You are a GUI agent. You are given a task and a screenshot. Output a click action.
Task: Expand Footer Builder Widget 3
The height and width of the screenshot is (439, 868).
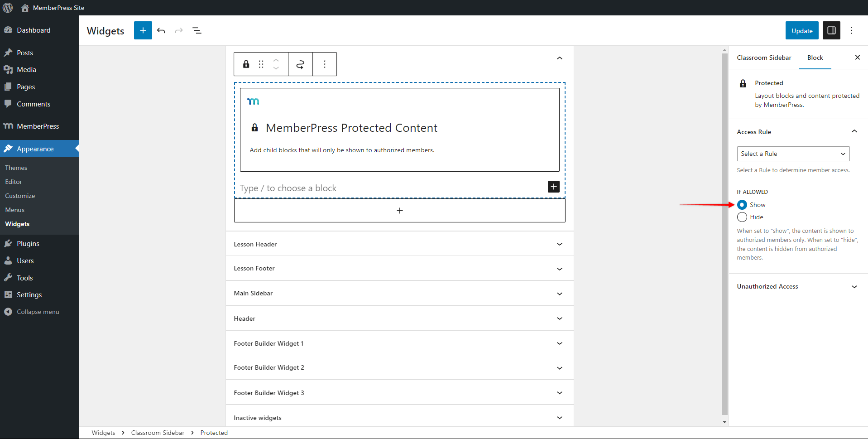click(560, 393)
